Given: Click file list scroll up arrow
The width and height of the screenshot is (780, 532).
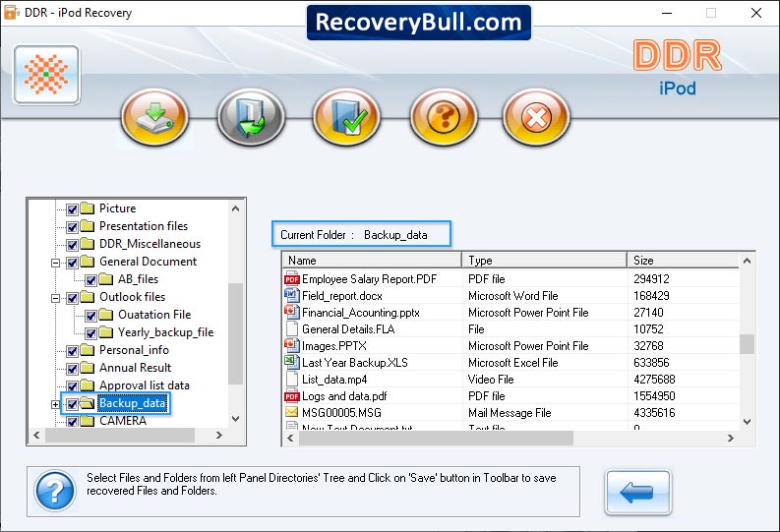Looking at the screenshot, I should click(747, 261).
